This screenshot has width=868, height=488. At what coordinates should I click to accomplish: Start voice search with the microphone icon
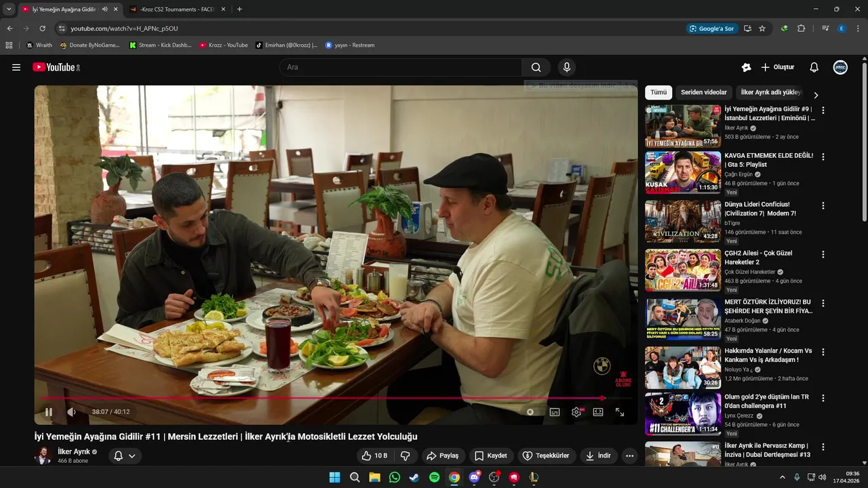point(567,67)
